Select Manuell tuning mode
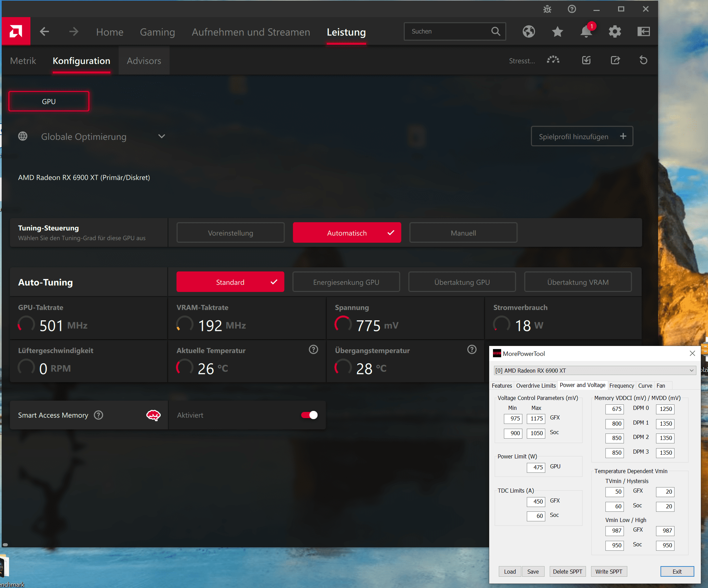The height and width of the screenshot is (588, 708). click(x=463, y=233)
